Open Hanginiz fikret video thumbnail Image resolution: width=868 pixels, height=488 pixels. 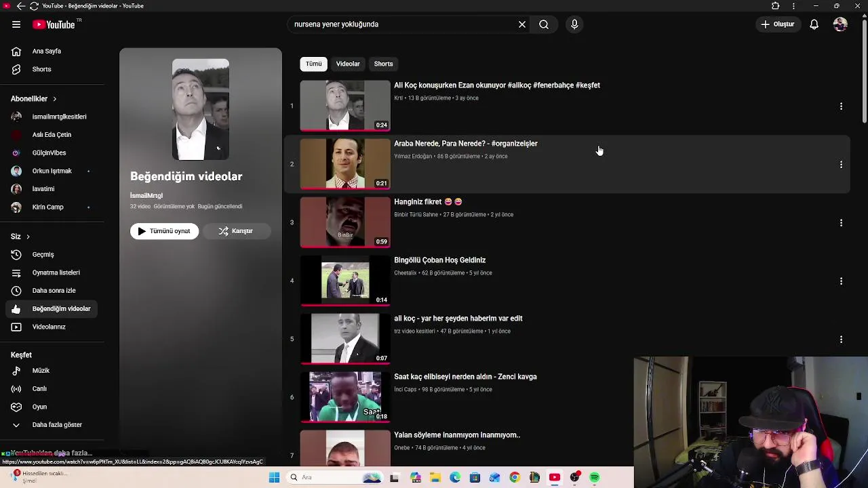tap(345, 222)
